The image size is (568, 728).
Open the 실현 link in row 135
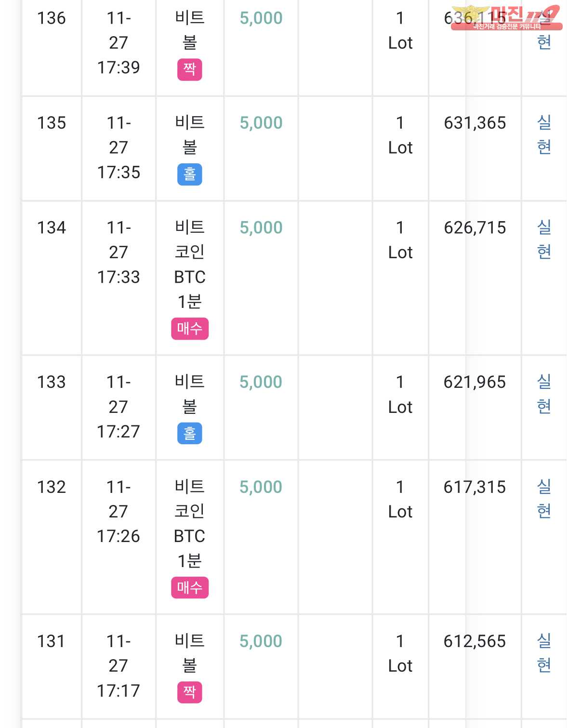[x=544, y=135]
